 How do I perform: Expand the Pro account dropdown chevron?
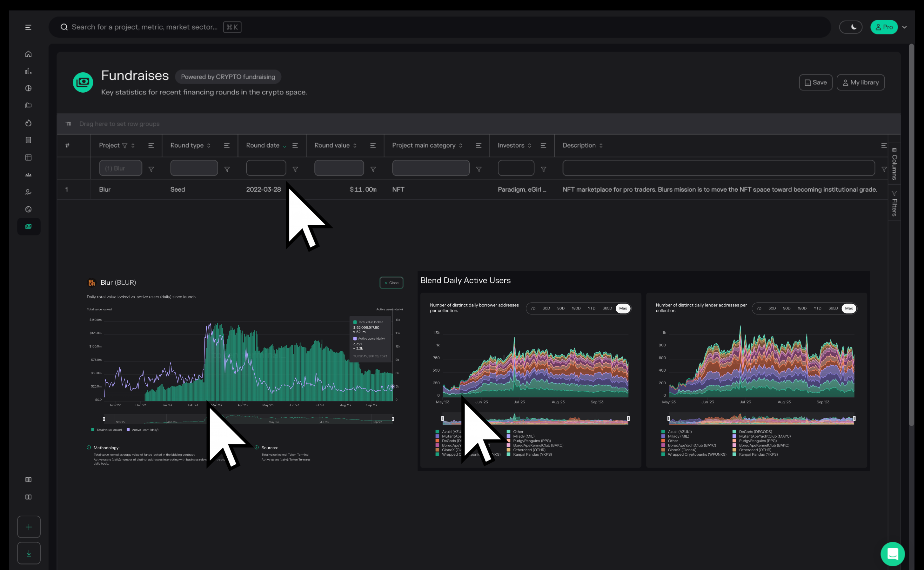click(904, 27)
